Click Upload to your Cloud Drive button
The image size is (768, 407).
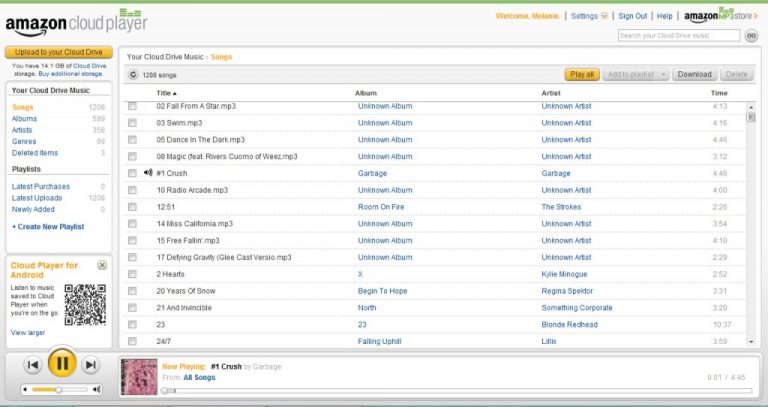59,52
